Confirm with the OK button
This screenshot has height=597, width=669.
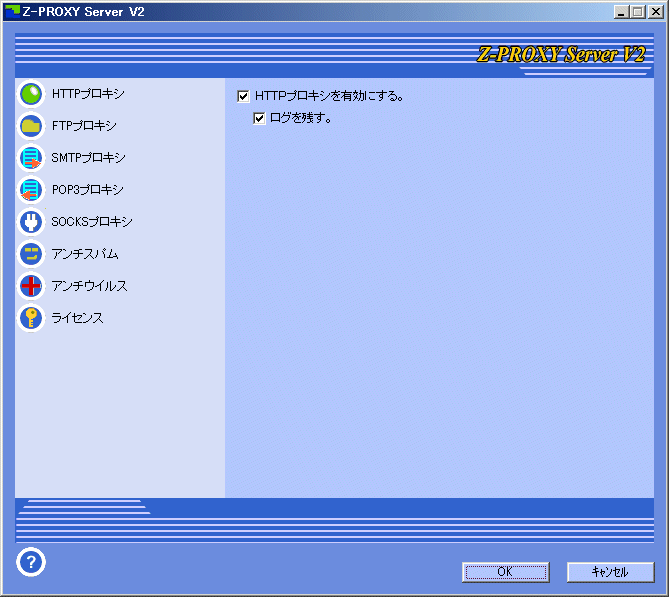click(x=506, y=572)
